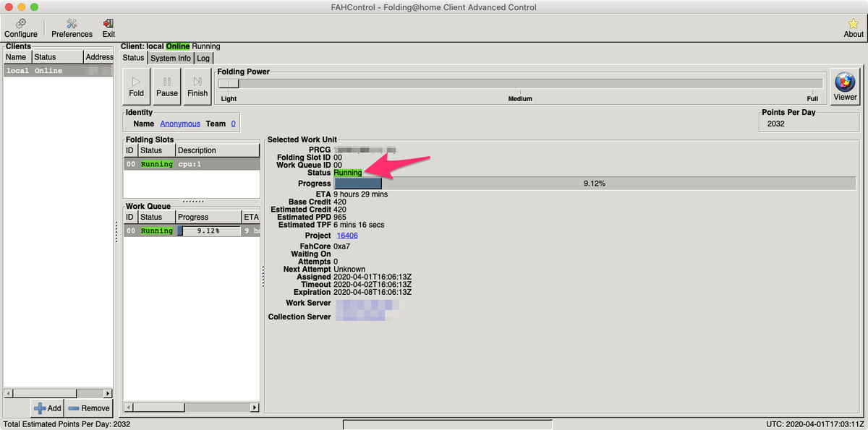Click the Base Credit 420 value
The image size is (868, 430).
(x=340, y=202)
